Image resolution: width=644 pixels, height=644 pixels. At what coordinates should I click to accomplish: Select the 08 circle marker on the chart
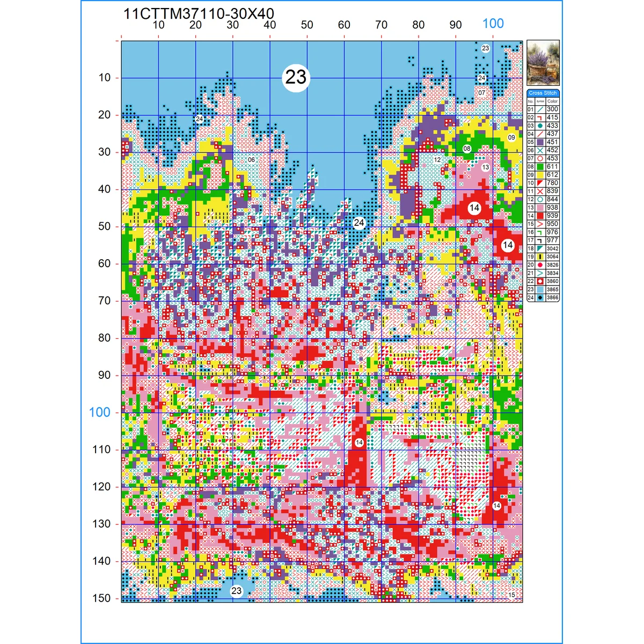pos(467,149)
